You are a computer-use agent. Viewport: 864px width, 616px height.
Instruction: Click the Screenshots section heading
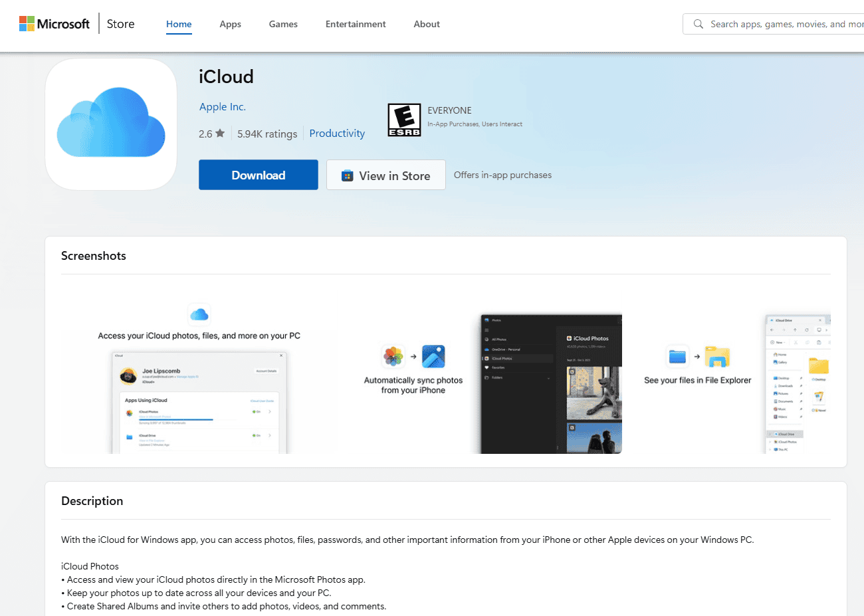coord(94,256)
